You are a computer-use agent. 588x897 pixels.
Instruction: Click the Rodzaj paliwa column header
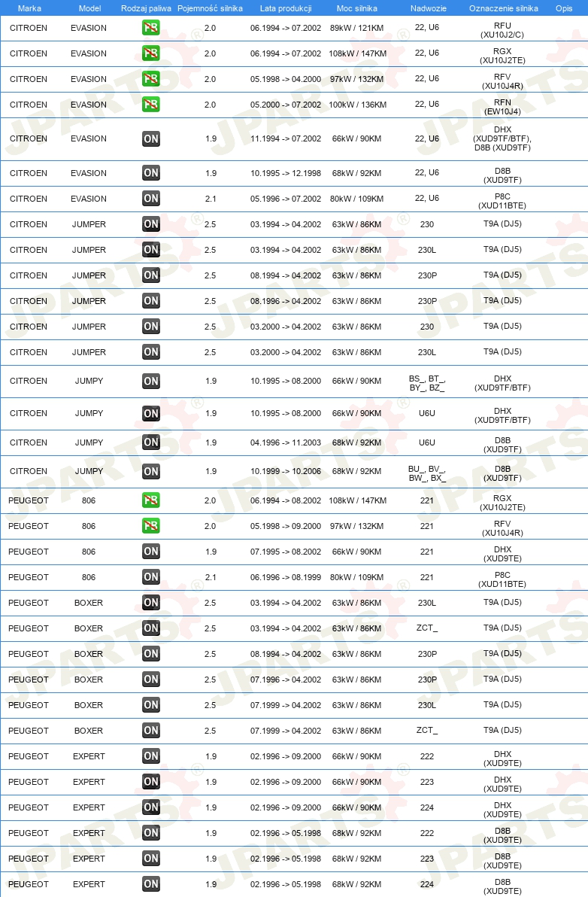(x=147, y=8)
